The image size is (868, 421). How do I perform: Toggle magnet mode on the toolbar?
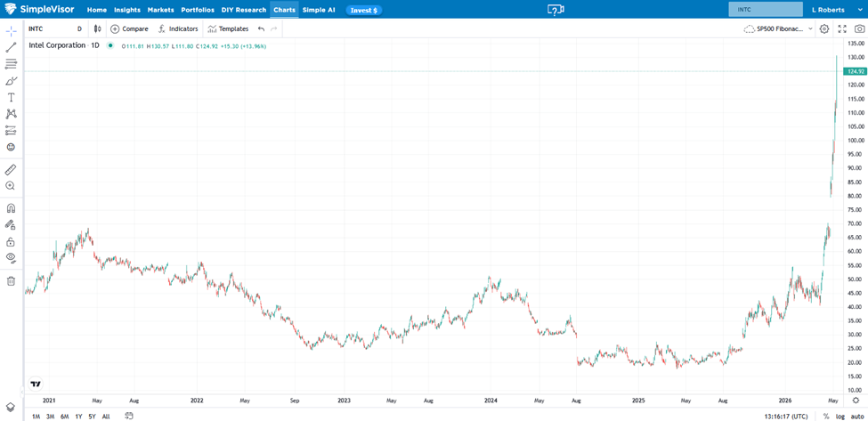coord(11,208)
